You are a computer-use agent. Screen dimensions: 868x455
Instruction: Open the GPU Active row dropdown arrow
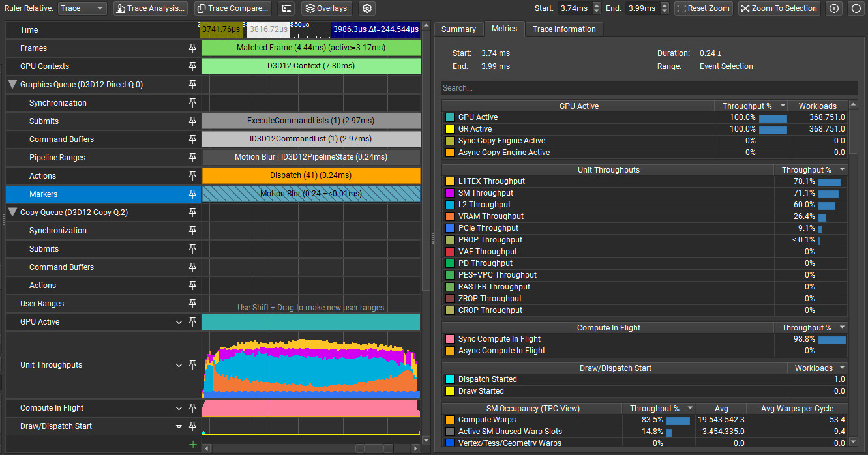[179, 322]
